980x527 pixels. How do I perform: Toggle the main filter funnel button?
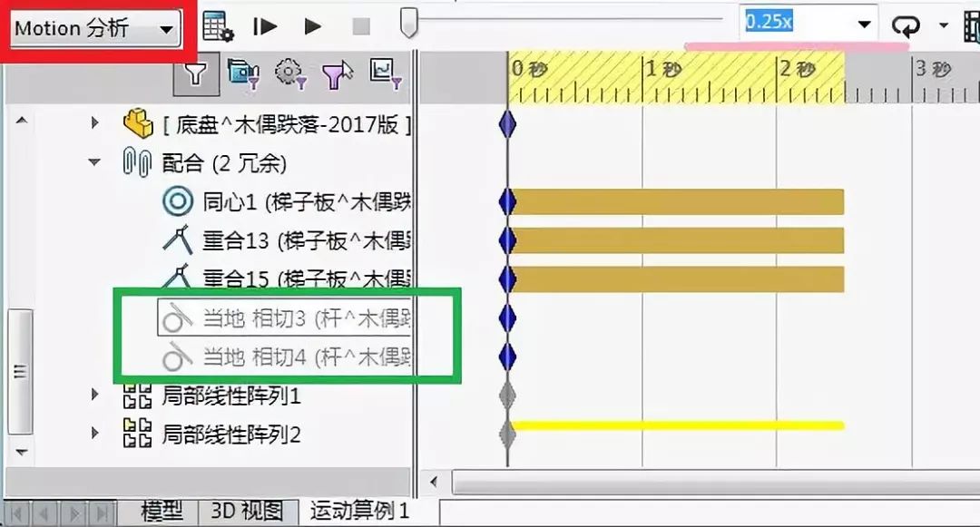pyautogui.click(x=198, y=75)
